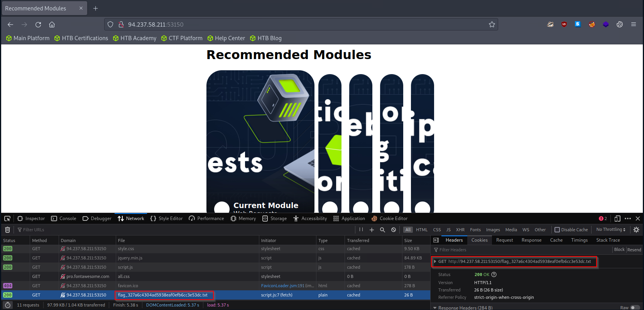
Task: Collapse the Response Headers section
Action: point(435,308)
